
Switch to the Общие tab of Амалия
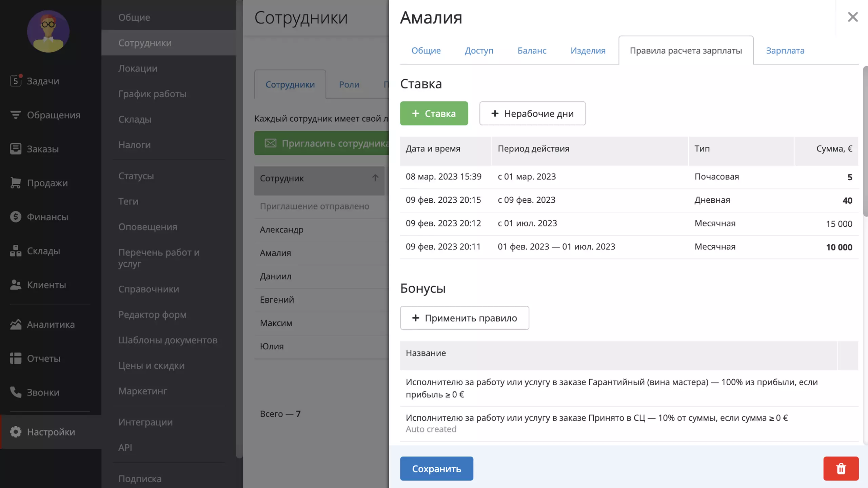[x=426, y=50]
